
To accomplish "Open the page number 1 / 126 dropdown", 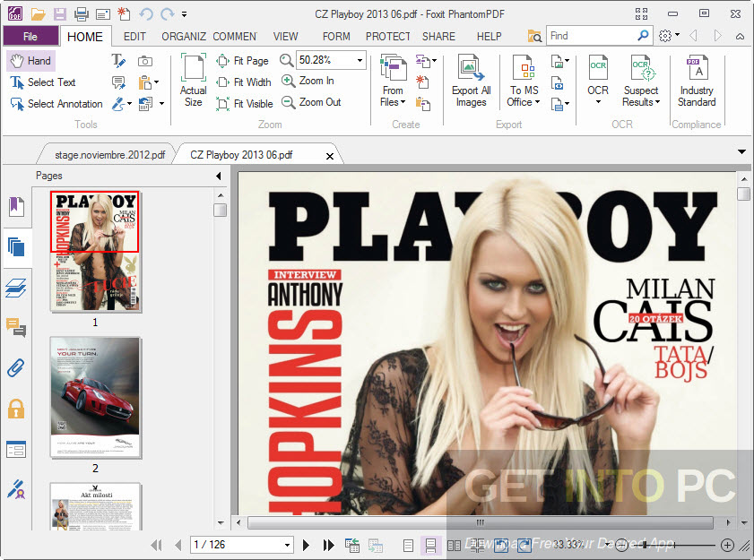I will point(287,545).
